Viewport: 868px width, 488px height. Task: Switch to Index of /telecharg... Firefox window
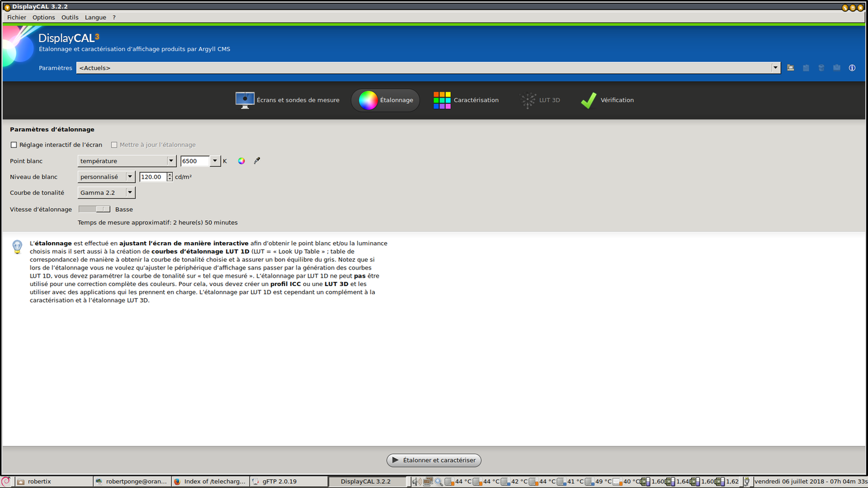point(211,481)
